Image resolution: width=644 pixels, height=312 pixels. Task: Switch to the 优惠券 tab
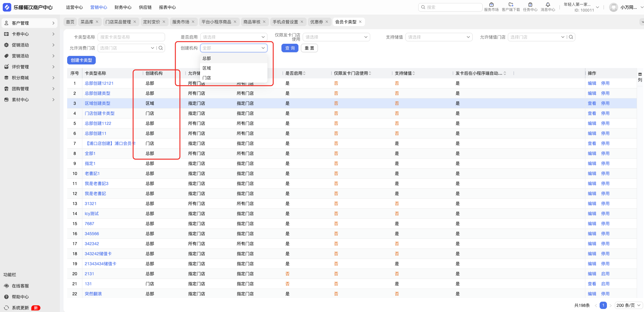pos(316,22)
